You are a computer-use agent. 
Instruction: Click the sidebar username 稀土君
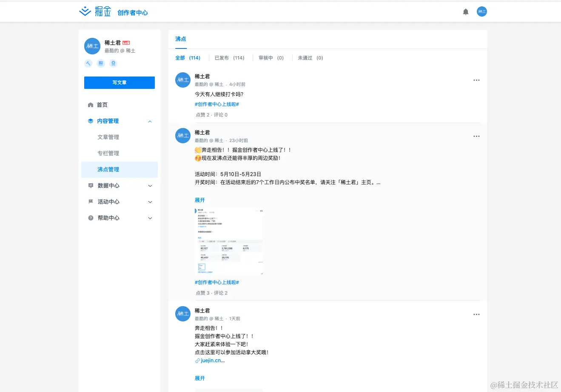pos(113,43)
